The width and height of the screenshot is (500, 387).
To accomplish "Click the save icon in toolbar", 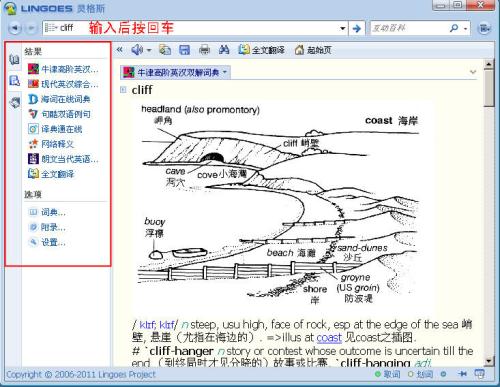I will (x=184, y=50).
